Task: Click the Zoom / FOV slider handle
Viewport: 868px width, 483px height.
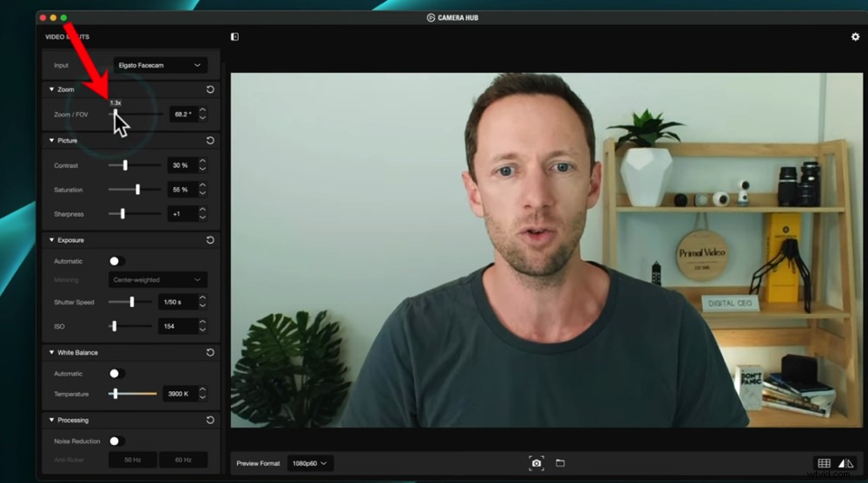Action: 115,114
